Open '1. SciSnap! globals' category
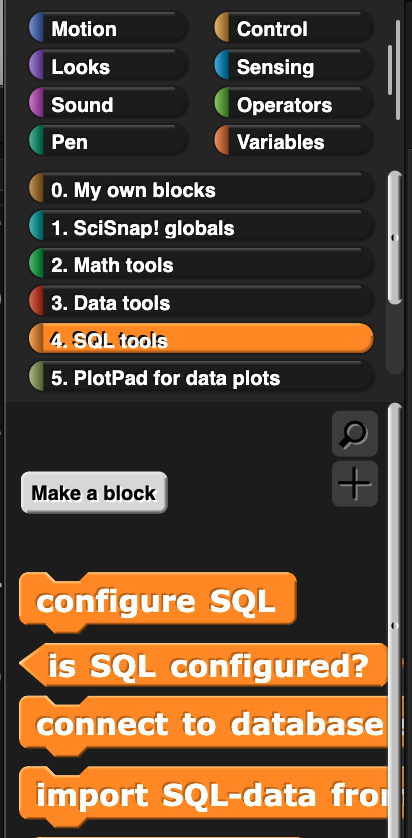 click(x=201, y=228)
